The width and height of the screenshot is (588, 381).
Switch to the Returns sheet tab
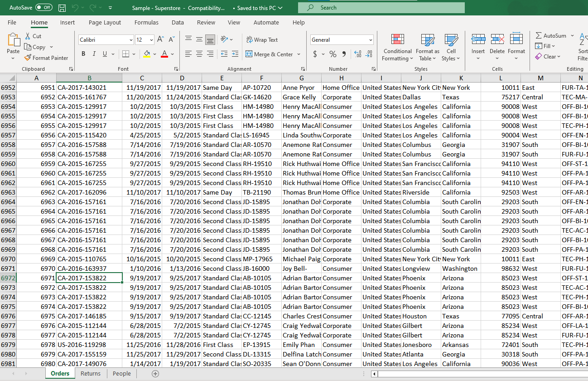click(91, 374)
